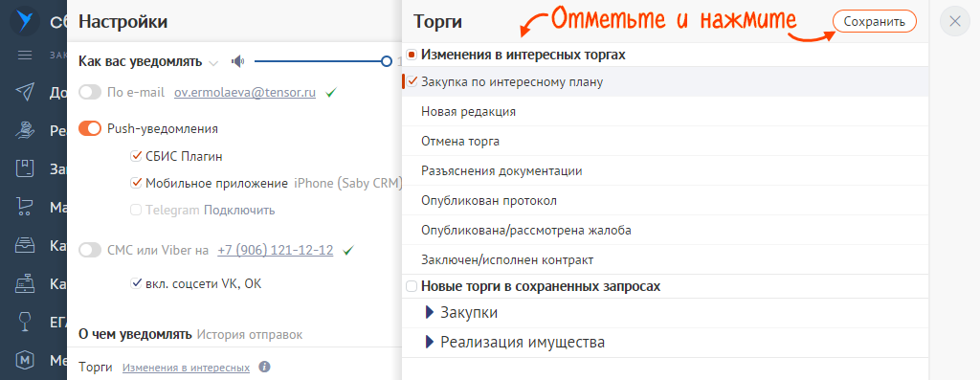Click the green checkmark beside phone number
This screenshot has width=980, height=380.
click(348, 250)
